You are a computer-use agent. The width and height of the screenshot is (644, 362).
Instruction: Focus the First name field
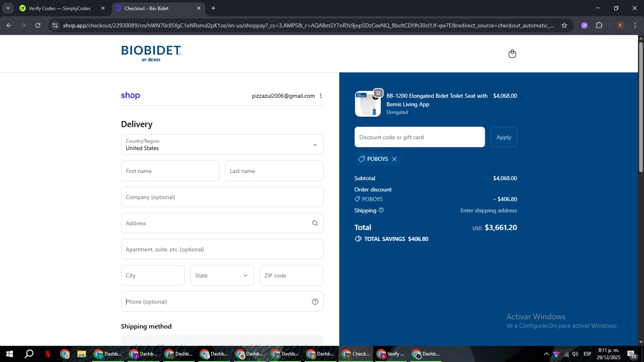tap(170, 171)
